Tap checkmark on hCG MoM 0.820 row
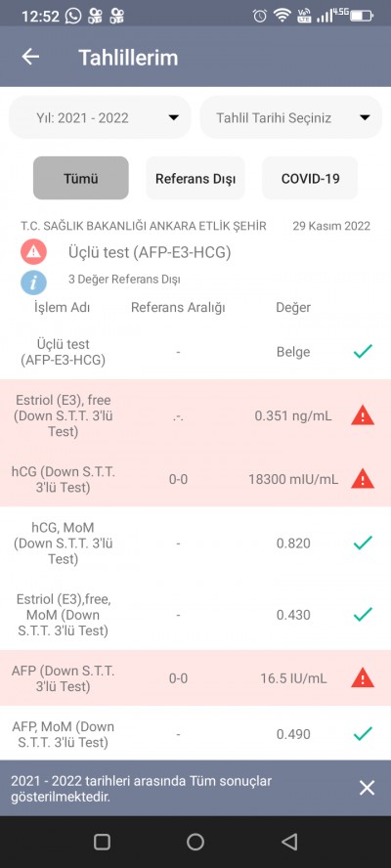 coord(363,542)
